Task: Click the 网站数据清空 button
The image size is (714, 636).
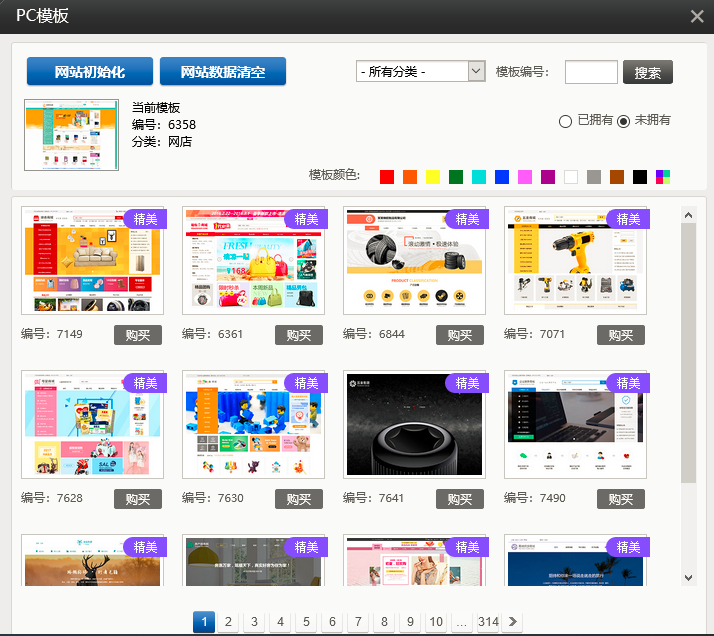Action: click(x=223, y=72)
